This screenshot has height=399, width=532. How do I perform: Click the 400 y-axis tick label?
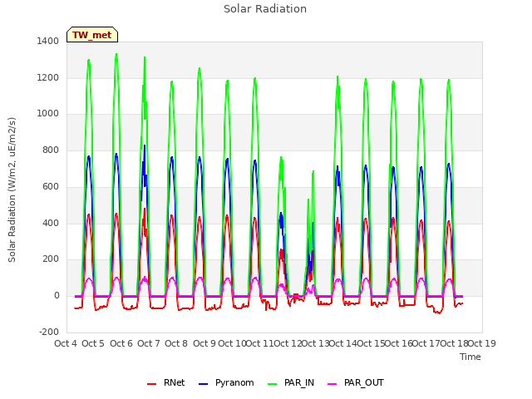[51, 223]
